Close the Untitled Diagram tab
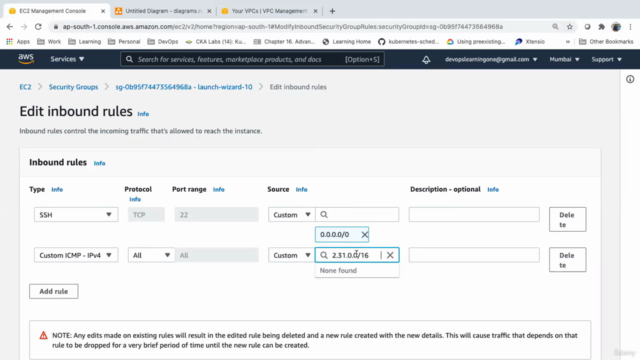 [x=209, y=11]
